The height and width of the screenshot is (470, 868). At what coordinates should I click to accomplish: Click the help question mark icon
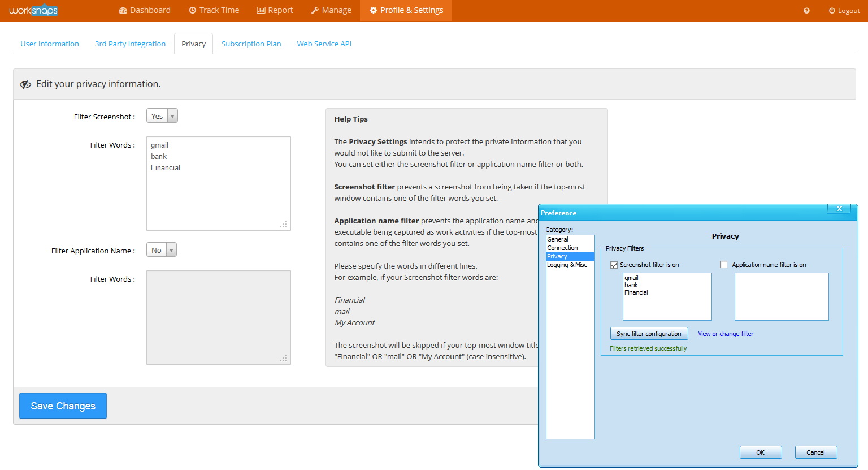tap(806, 11)
